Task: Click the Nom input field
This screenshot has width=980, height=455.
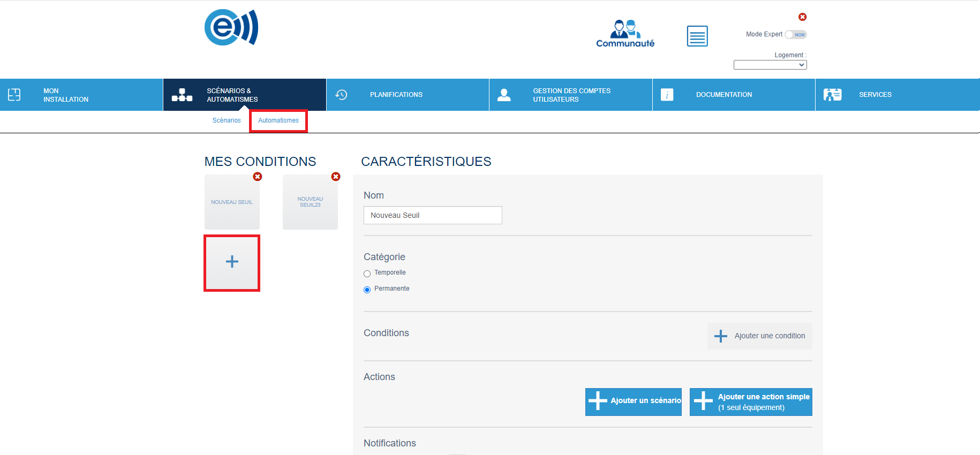Action: 433,215
